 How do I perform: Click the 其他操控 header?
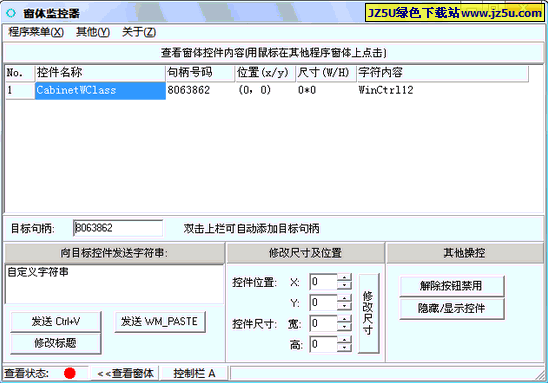(464, 253)
